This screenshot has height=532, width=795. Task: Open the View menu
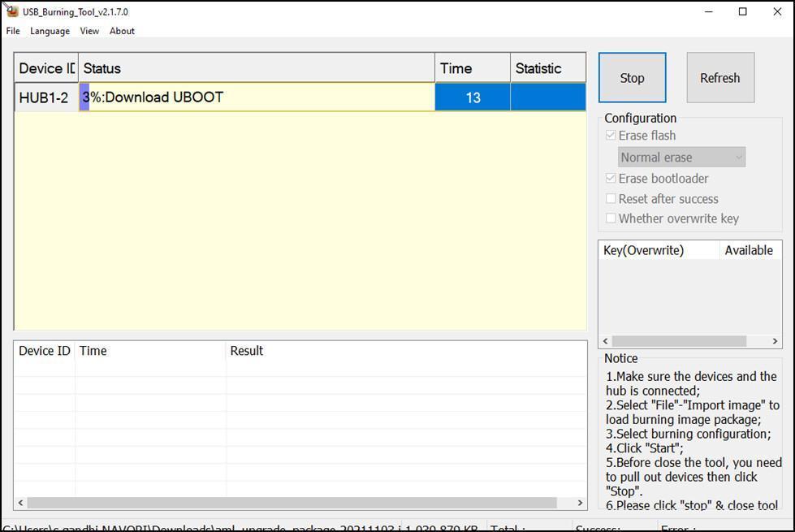tap(89, 31)
